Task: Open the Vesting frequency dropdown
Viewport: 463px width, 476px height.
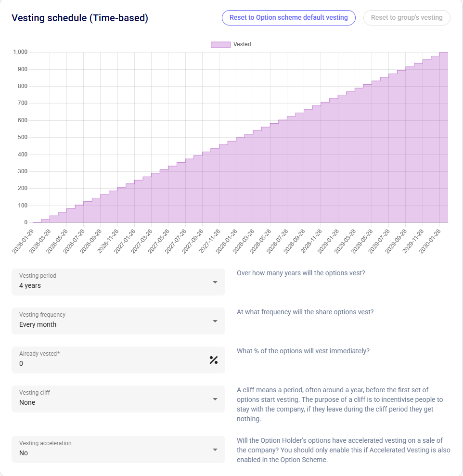Action: [118, 321]
